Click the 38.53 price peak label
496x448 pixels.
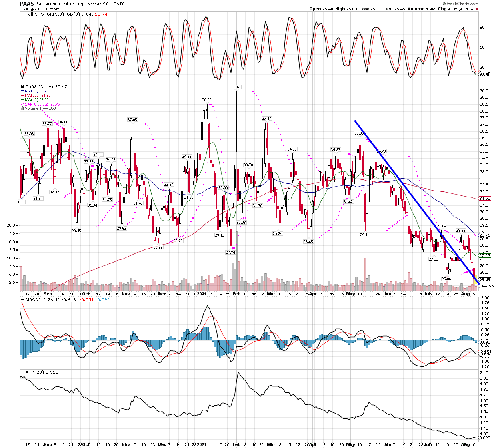click(207, 100)
